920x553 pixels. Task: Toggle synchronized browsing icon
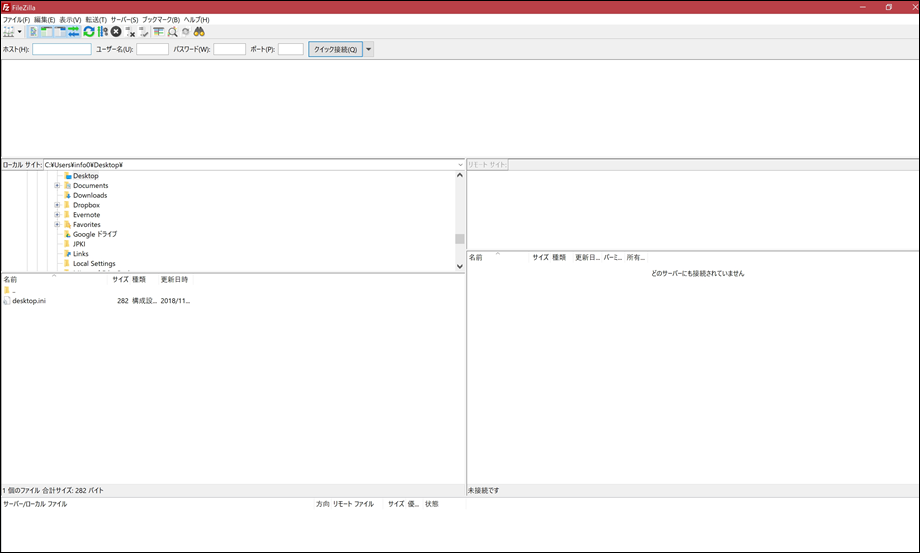coord(186,32)
